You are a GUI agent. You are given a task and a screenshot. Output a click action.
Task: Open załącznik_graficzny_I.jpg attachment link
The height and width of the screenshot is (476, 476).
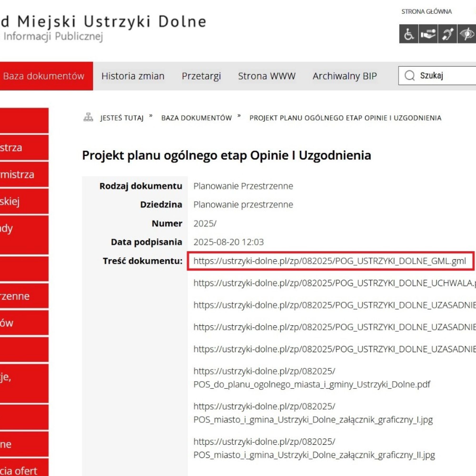(313, 420)
